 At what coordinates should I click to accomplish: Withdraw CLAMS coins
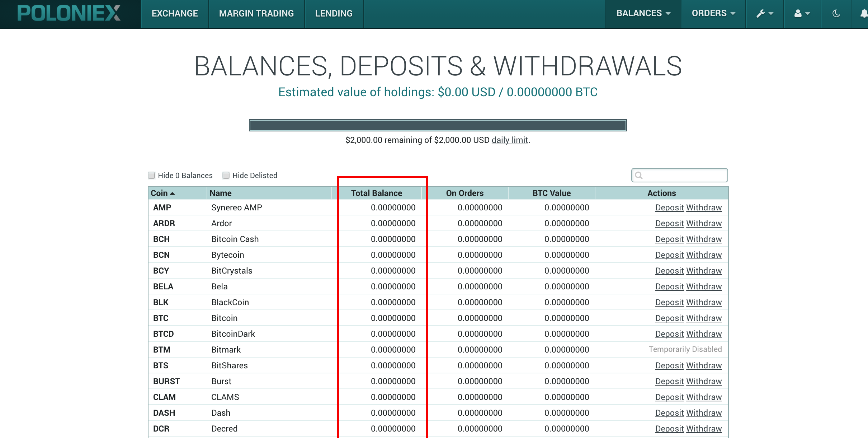pos(704,397)
